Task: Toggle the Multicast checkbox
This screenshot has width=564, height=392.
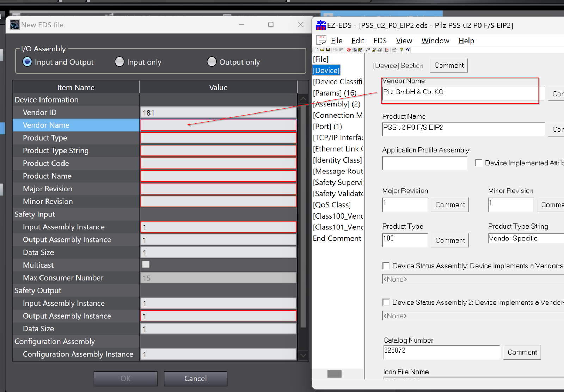Action: [146, 264]
